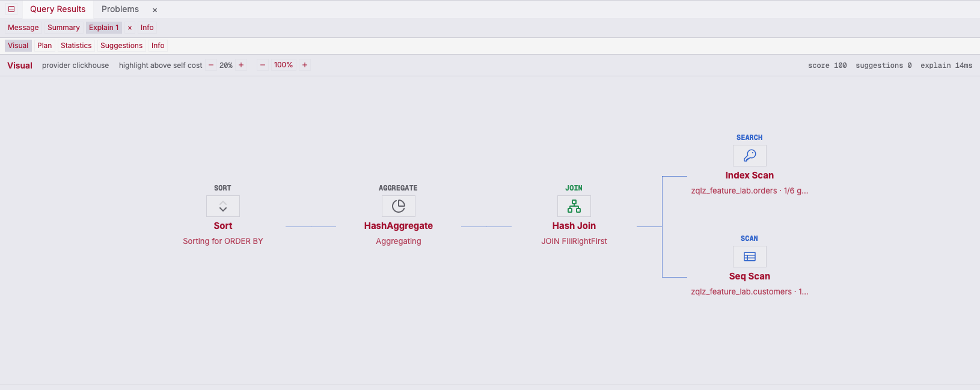Close the Explain 1 tab

tap(130, 28)
